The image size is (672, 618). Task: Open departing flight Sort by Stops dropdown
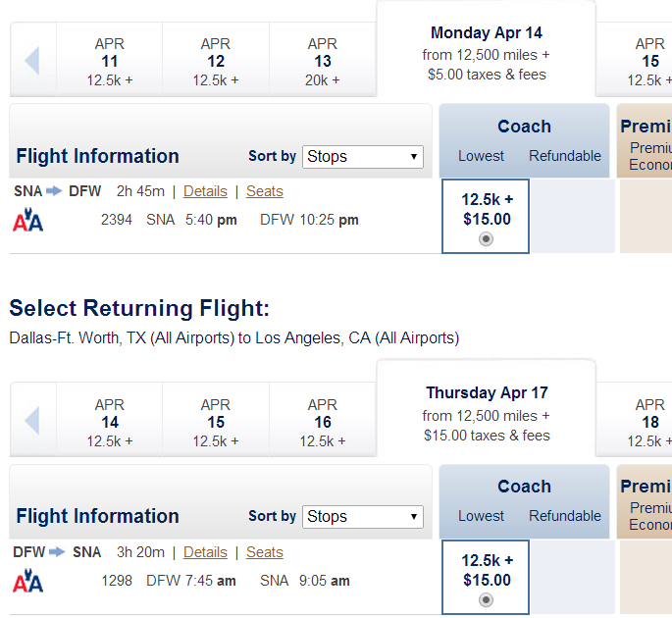tap(363, 156)
